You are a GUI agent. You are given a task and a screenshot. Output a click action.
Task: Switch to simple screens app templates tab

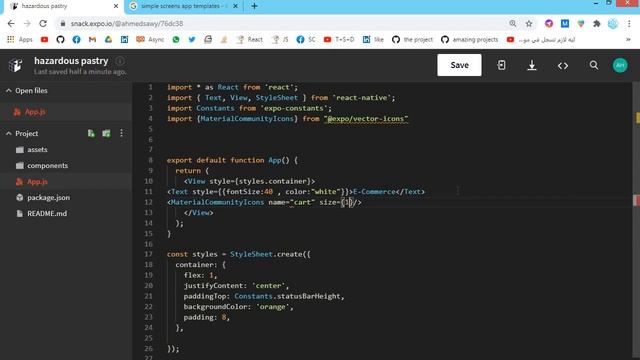pyautogui.click(x=183, y=6)
